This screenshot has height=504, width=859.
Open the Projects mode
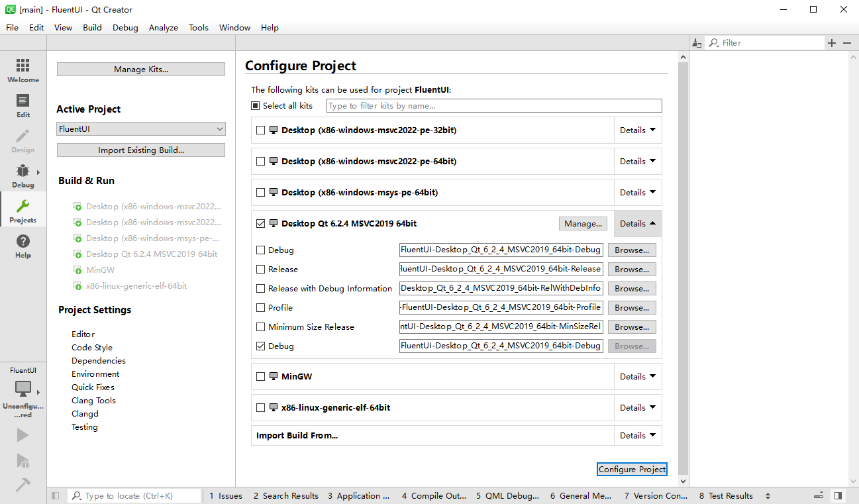coord(23,210)
